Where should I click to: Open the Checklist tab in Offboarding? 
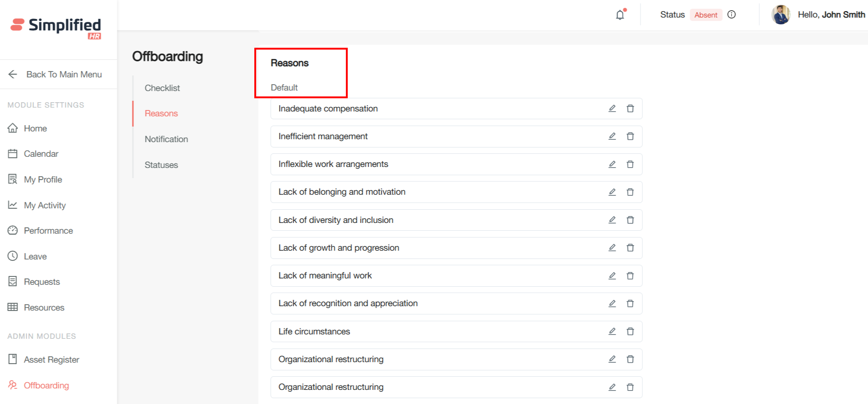coord(162,88)
